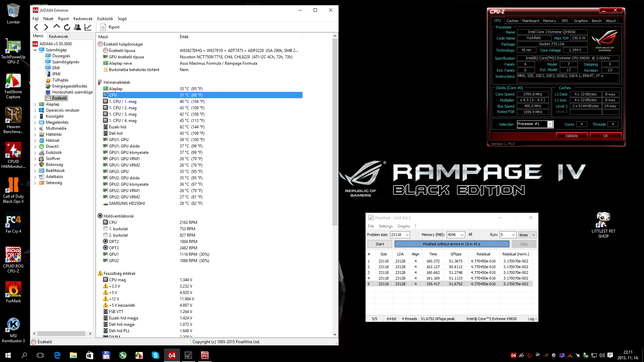Open CPUID ROG CPU-Z desktop icon

click(13, 260)
